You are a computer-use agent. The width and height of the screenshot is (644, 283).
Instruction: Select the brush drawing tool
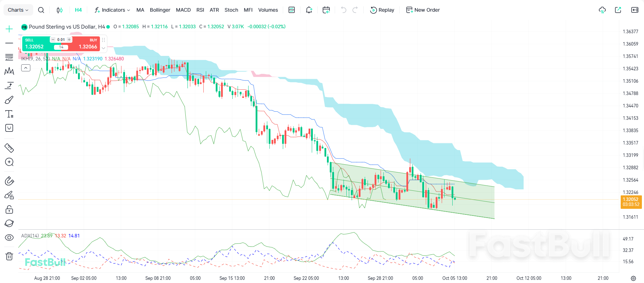click(9, 100)
